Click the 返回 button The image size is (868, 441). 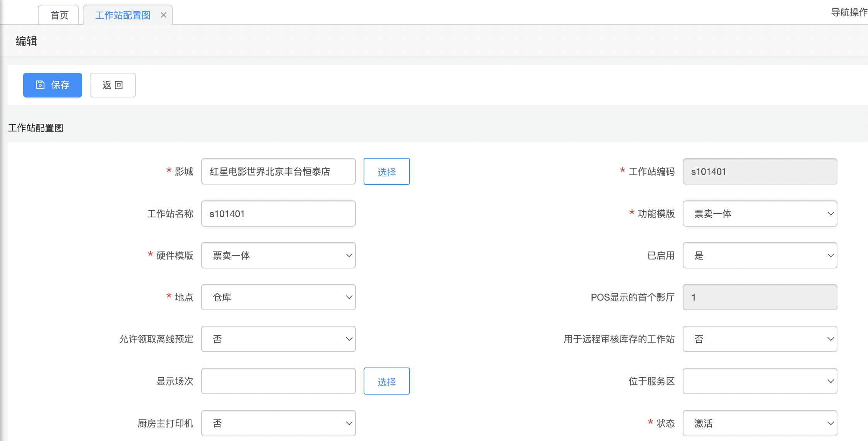click(113, 85)
